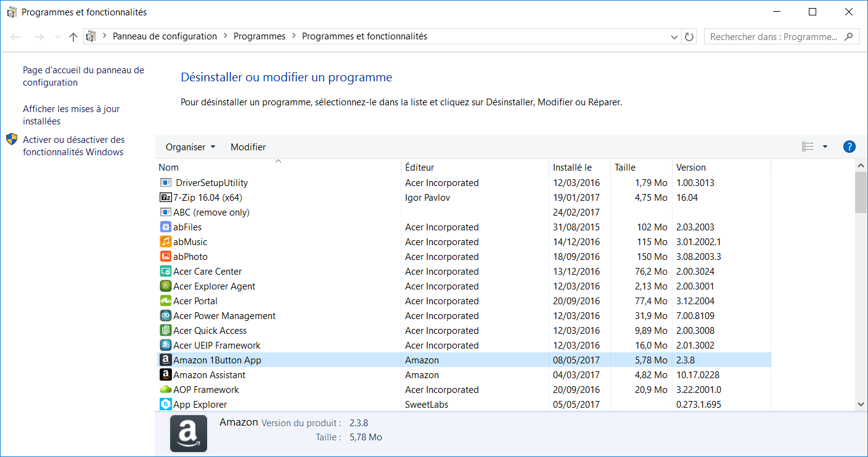Open recent locations dropdown arrow

tap(58, 37)
